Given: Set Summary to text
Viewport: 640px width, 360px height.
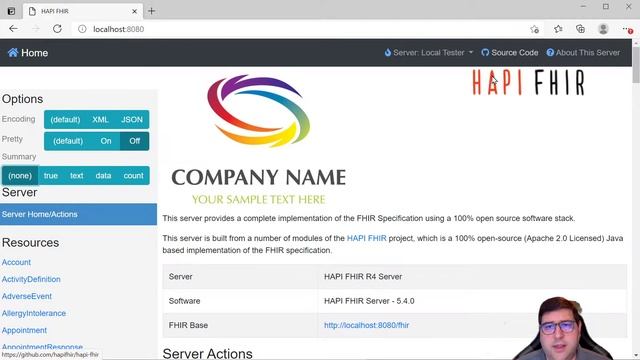Looking at the screenshot, I should point(76,176).
